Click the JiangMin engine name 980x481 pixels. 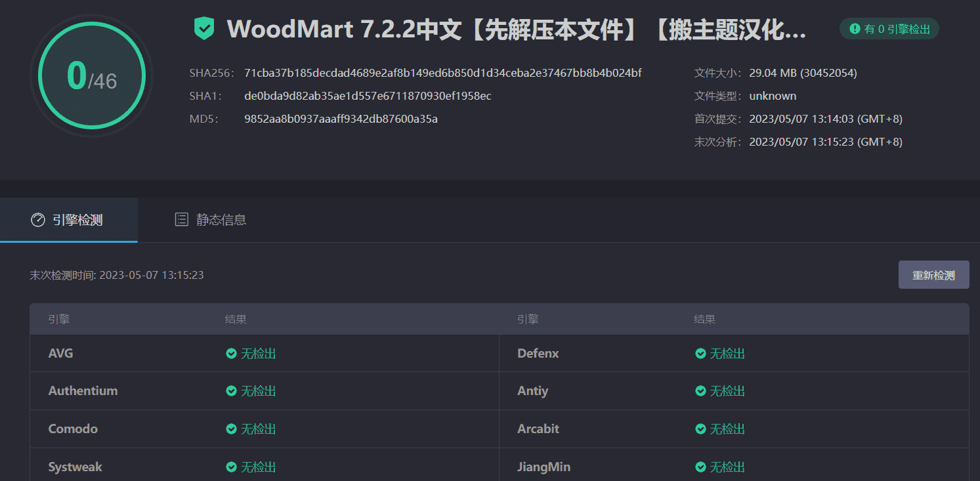pyautogui.click(x=544, y=467)
